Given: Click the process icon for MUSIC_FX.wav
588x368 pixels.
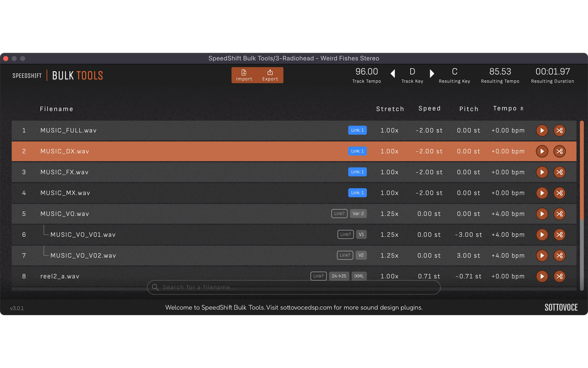Looking at the screenshot, I should click(x=560, y=172).
